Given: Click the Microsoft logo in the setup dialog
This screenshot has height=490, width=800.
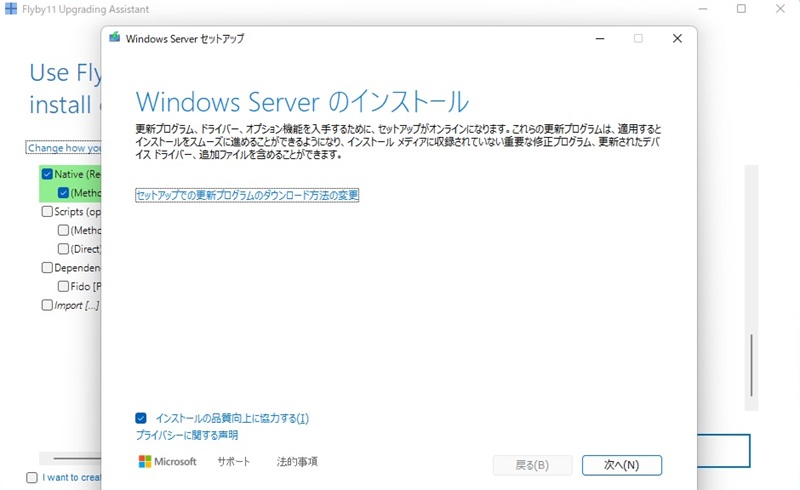Looking at the screenshot, I should point(167,462).
